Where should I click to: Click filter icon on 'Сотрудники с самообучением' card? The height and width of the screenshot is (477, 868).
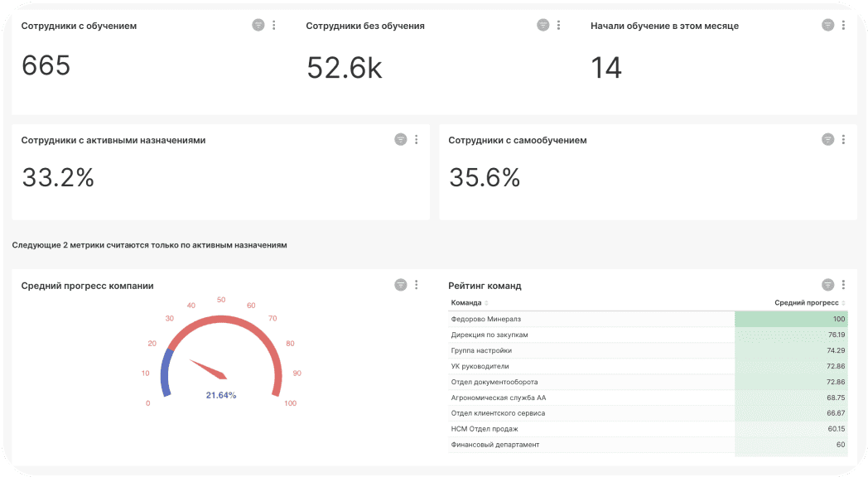[827, 139]
